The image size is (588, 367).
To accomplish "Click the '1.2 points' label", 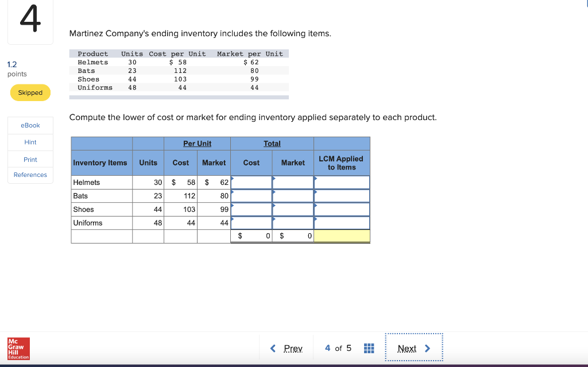I will tap(17, 69).
